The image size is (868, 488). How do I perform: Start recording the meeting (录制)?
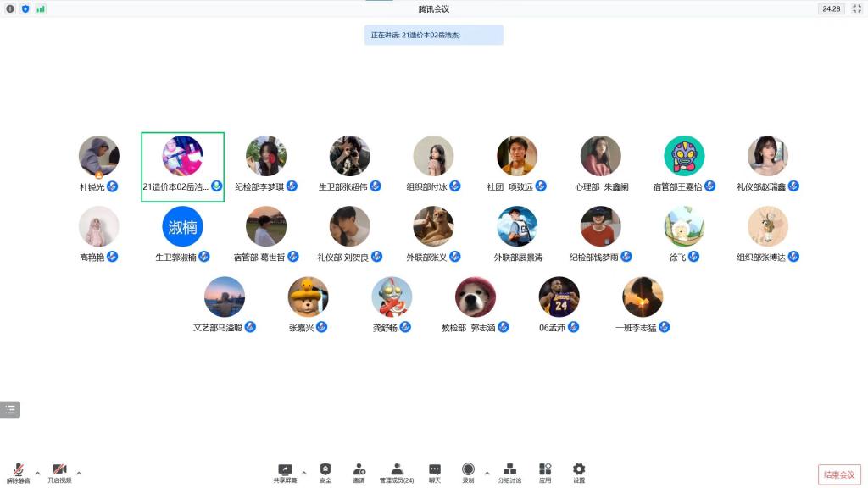[468, 472]
